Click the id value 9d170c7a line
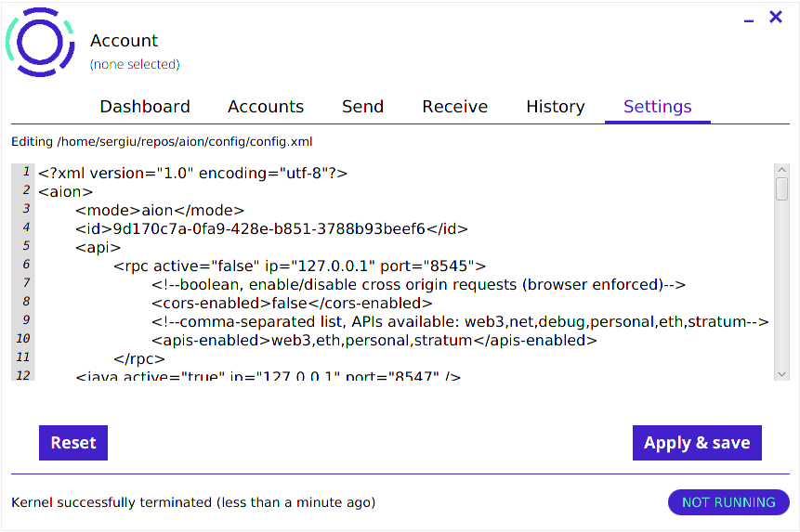The height and width of the screenshot is (532, 800). tap(271, 228)
